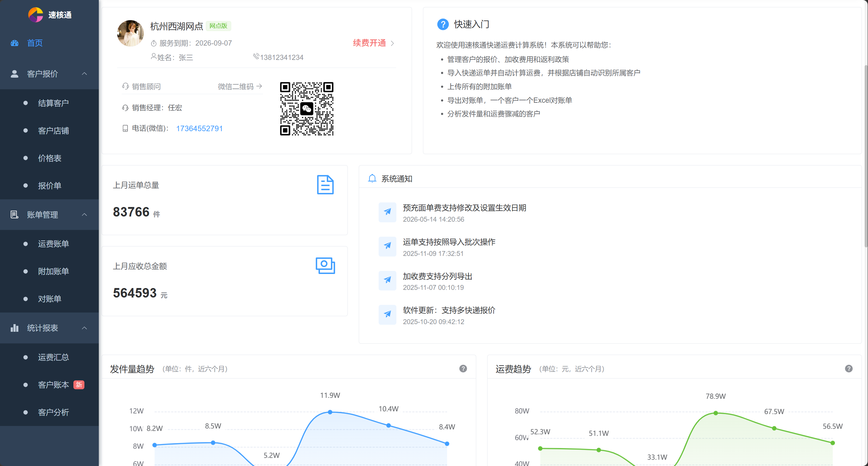The height and width of the screenshot is (466, 868).
Task: Click paper plane icon of 运单支持按照导入批次操作
Action: click(388, 247)
